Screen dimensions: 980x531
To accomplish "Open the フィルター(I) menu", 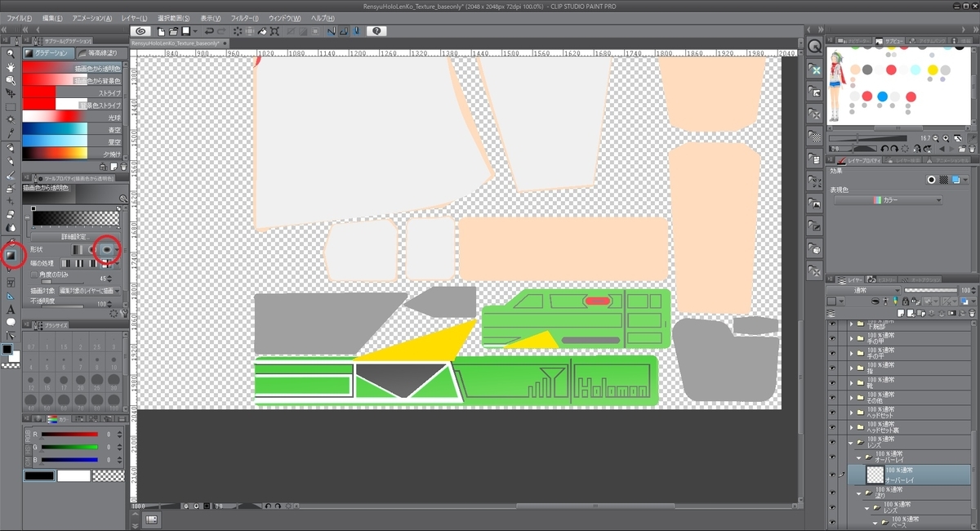I will click(245, 18).
